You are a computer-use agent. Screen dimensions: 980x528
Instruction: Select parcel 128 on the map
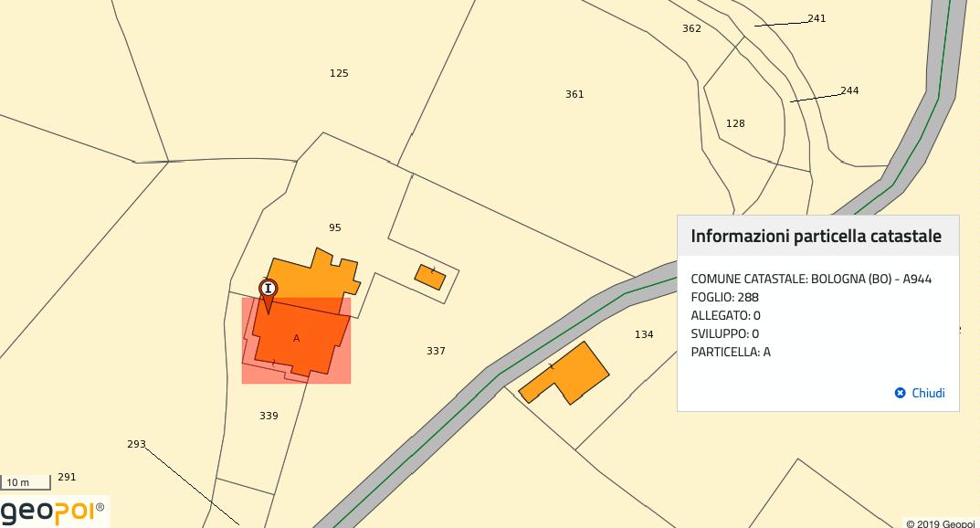click(735, 123)
